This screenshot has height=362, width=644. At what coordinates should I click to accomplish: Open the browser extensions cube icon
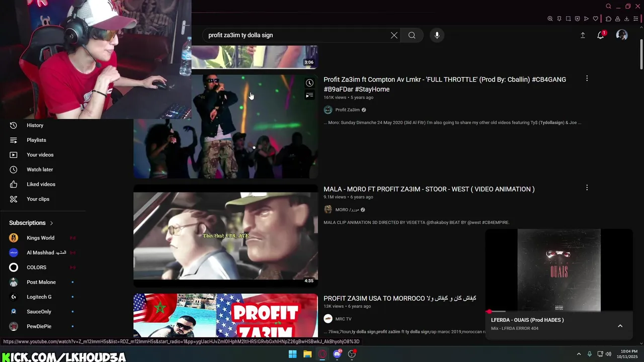pos(608,19)
